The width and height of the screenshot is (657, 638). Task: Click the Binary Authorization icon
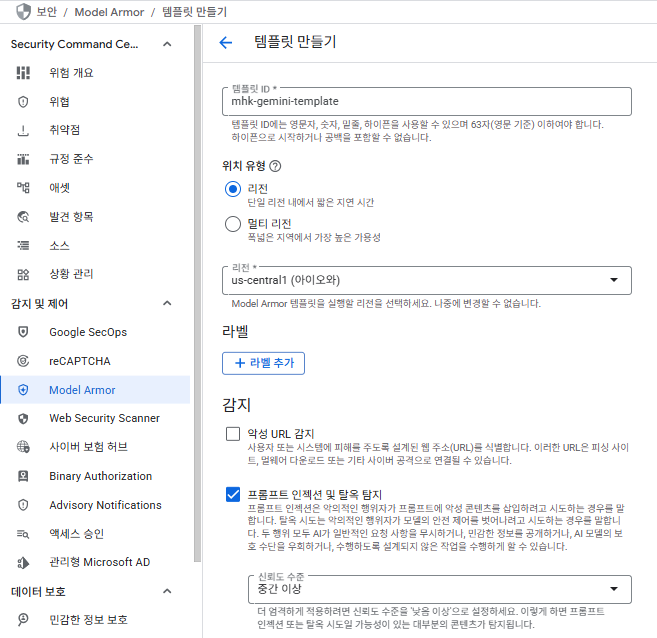[x=23, y=476]
